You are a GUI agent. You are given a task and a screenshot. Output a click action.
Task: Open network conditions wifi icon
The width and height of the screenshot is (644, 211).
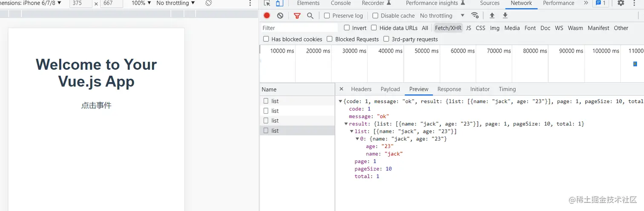tap(474, 15)
